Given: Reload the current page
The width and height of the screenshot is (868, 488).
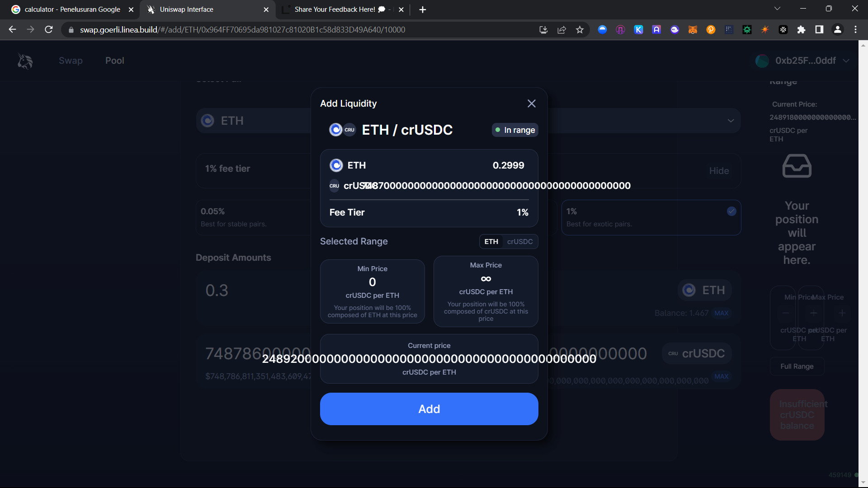Looking at the screenshot, I should (x=49, y=30).
